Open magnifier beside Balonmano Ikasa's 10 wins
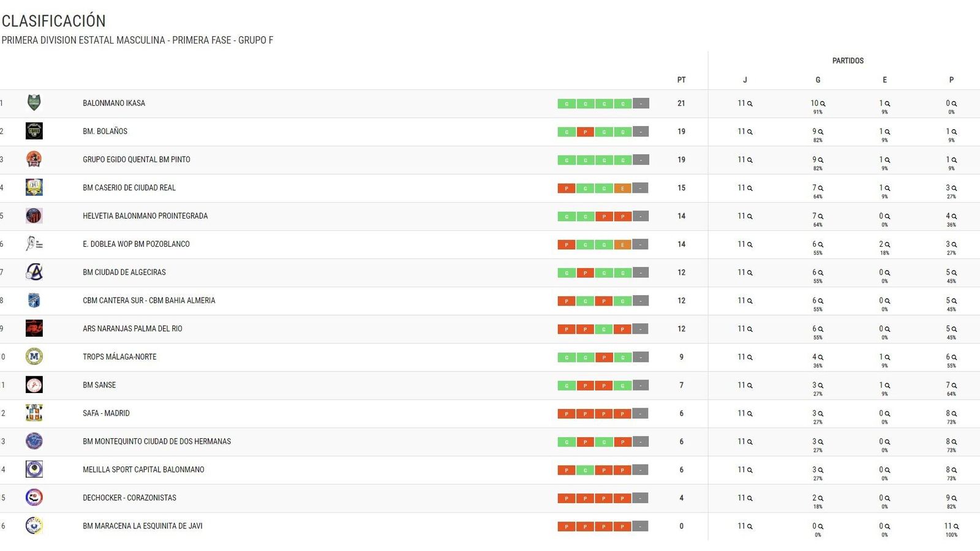Screen dimensions: 980x551 click(x=823, y=104)
